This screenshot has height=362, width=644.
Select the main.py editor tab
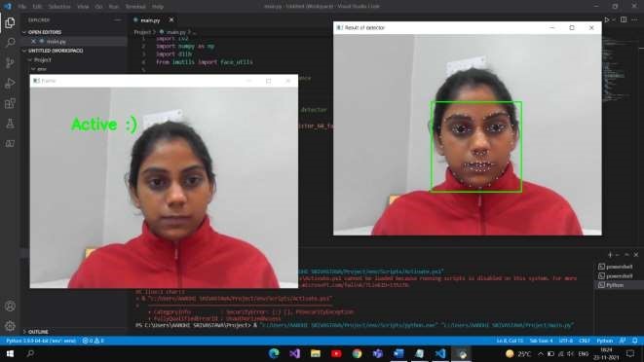(150, 19)
